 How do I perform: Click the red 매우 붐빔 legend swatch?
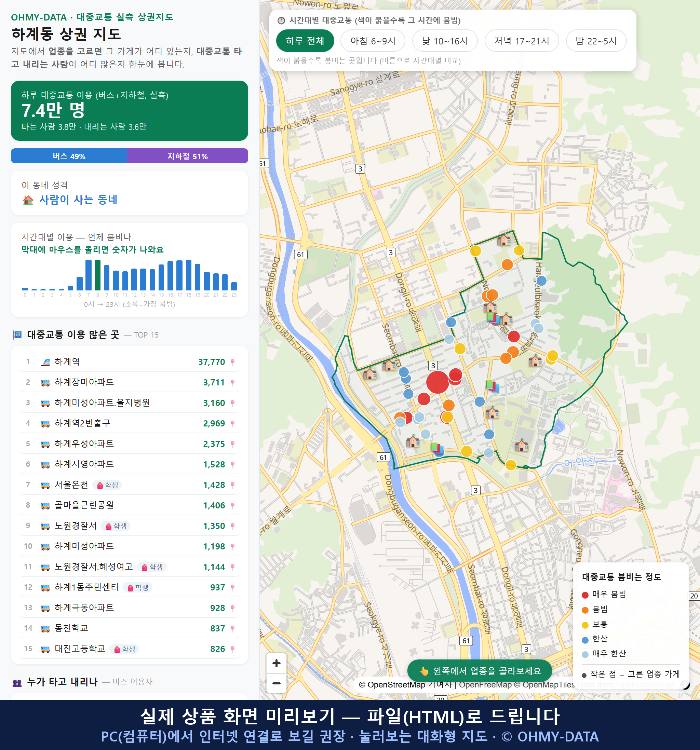tap(585, 595)
